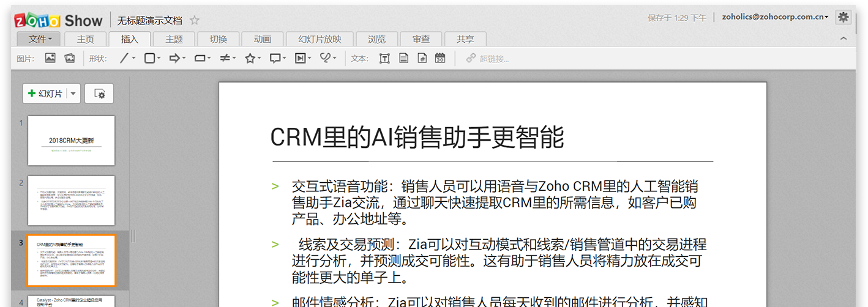The width and height of the screenshot is (868, 307).
Task: Insert an image from the picture icon
Action: [50, 58]
